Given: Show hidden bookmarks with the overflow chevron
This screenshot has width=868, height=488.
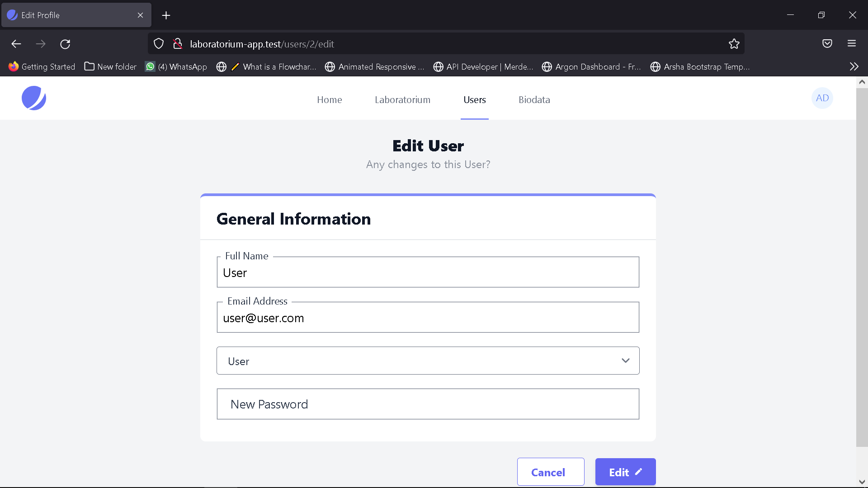Looking at the screenshot, I should 854,66.
